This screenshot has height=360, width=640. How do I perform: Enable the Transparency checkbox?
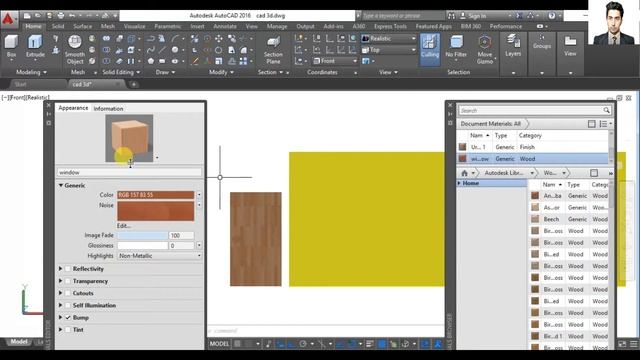click(68, 281)
